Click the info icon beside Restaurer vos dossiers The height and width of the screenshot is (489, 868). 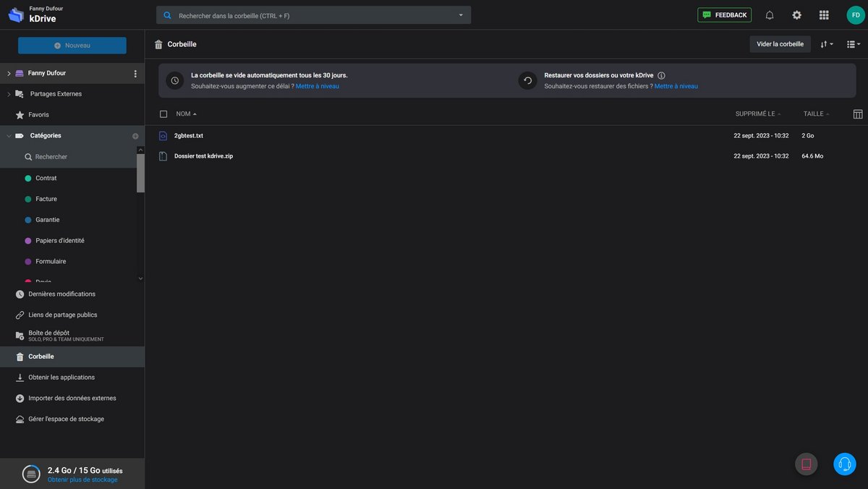[661, 75]
